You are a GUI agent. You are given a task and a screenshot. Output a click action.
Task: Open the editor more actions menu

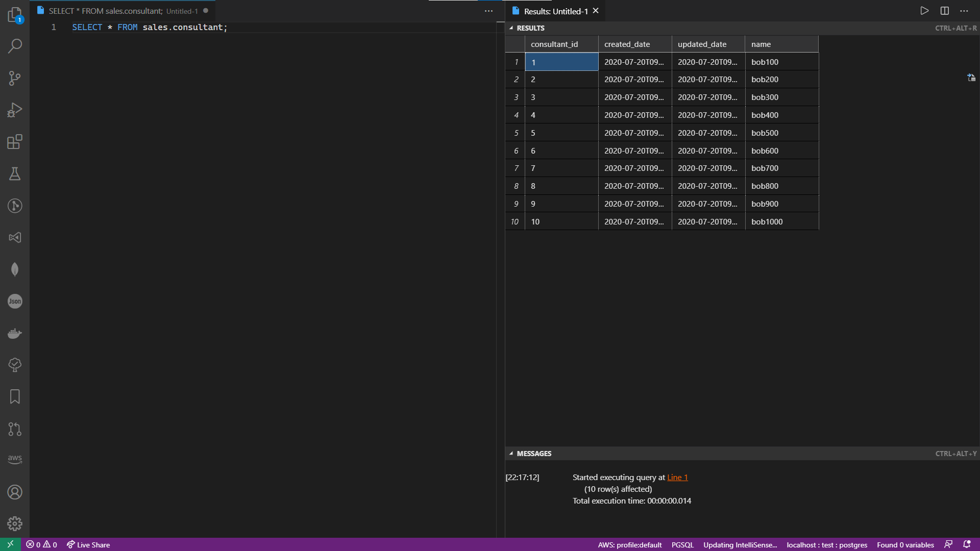(488, 11)
